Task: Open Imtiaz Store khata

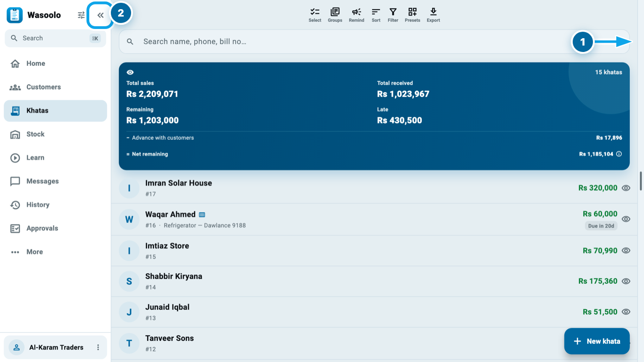Action: tap(374, 251)
